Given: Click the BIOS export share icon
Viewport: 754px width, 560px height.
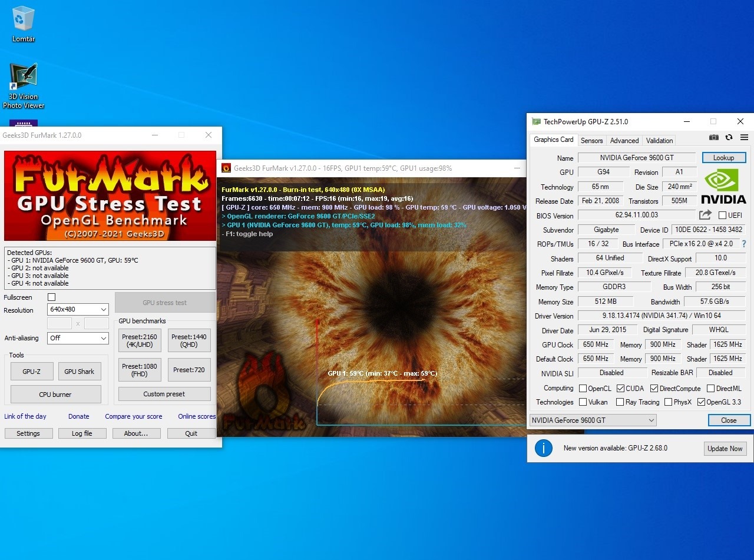Looking at the screenshot, I should pos(705,215).
